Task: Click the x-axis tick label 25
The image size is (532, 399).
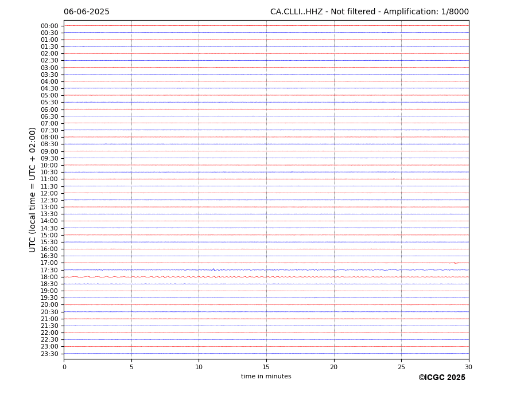Action: click(401, 367)
